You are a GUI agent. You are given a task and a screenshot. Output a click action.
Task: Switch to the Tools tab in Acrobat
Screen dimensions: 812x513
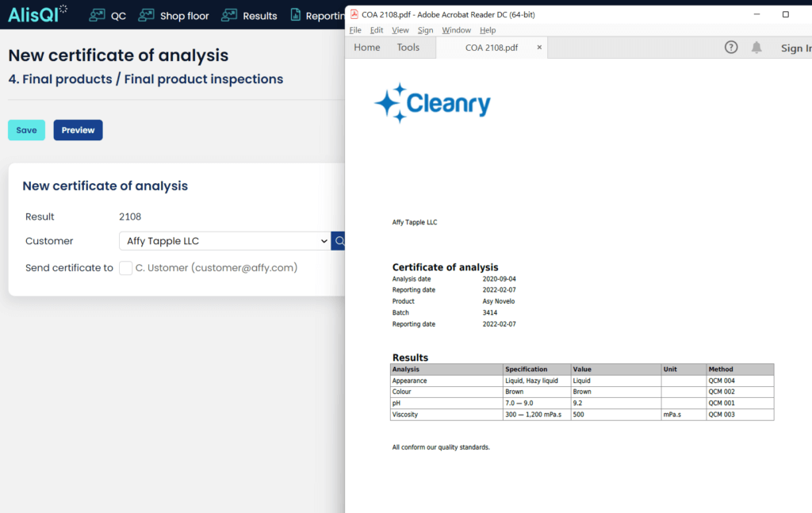pyautogui.click(x=408, y=48)
